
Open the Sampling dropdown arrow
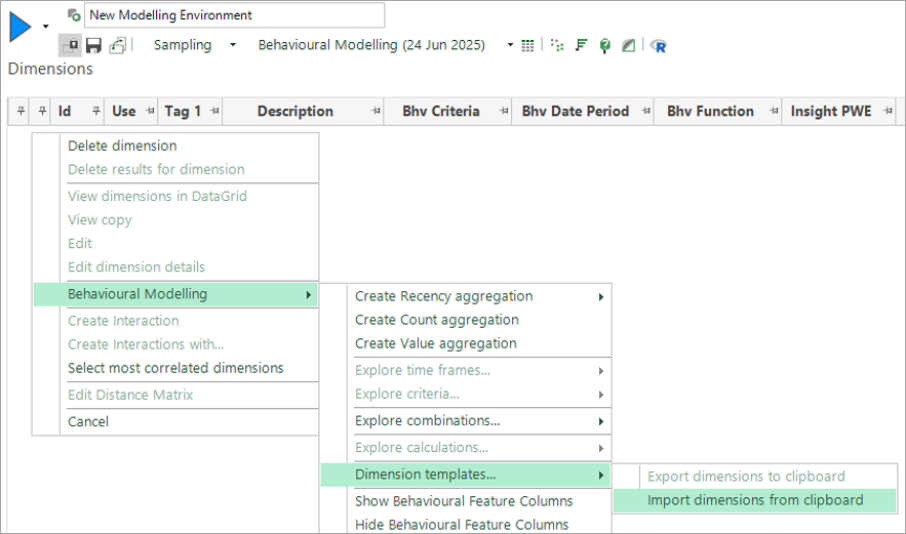click(233, 45)
